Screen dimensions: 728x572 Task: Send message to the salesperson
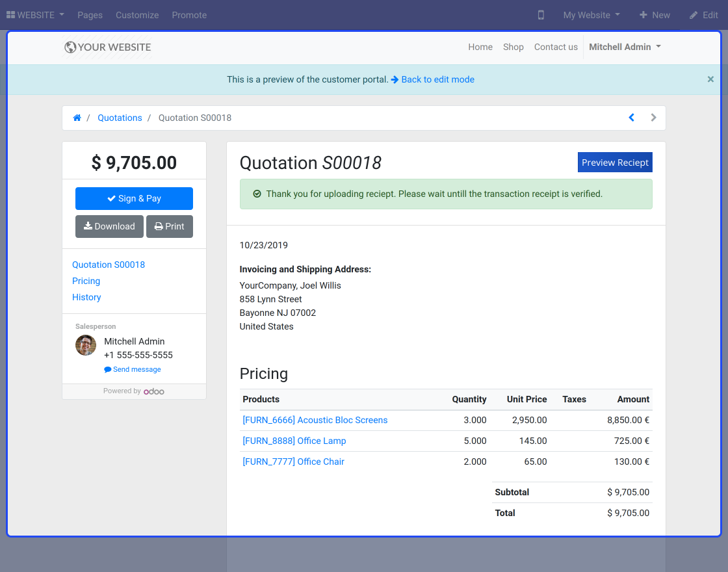click(133, 370)
